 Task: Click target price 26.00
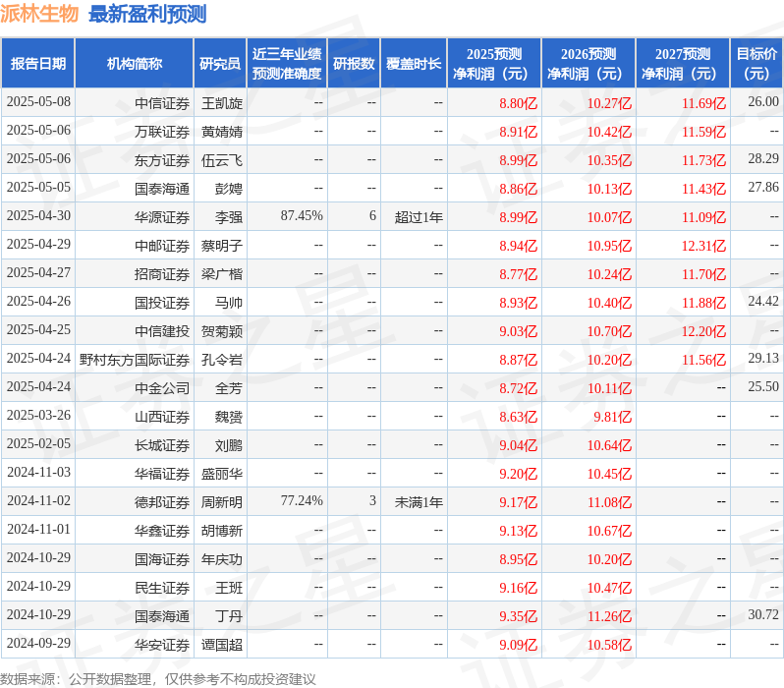[763, 102]
